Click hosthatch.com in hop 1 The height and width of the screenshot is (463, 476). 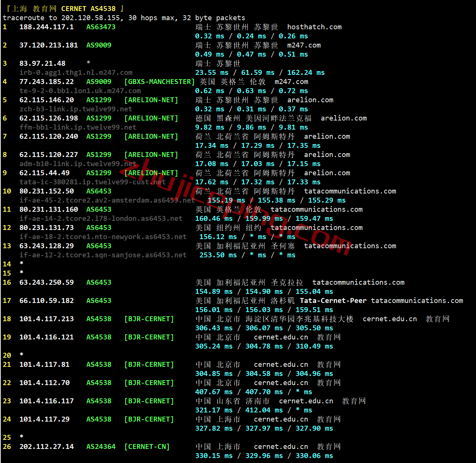coord(314,27)
